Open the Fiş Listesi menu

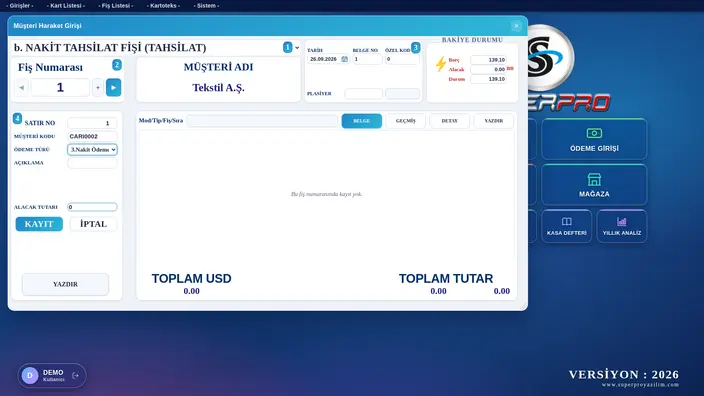tap(116, 6)
